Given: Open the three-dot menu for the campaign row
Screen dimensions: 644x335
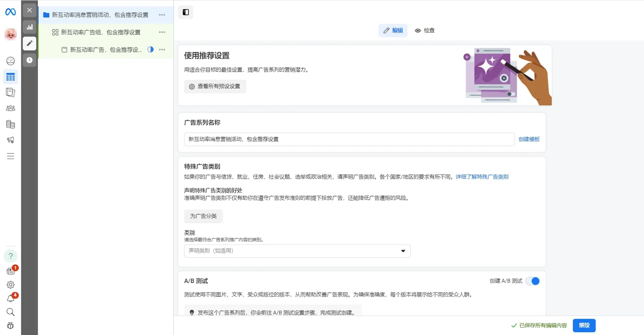Looking at the screenshot, I should pyautogui.click(x=162, y=15).
